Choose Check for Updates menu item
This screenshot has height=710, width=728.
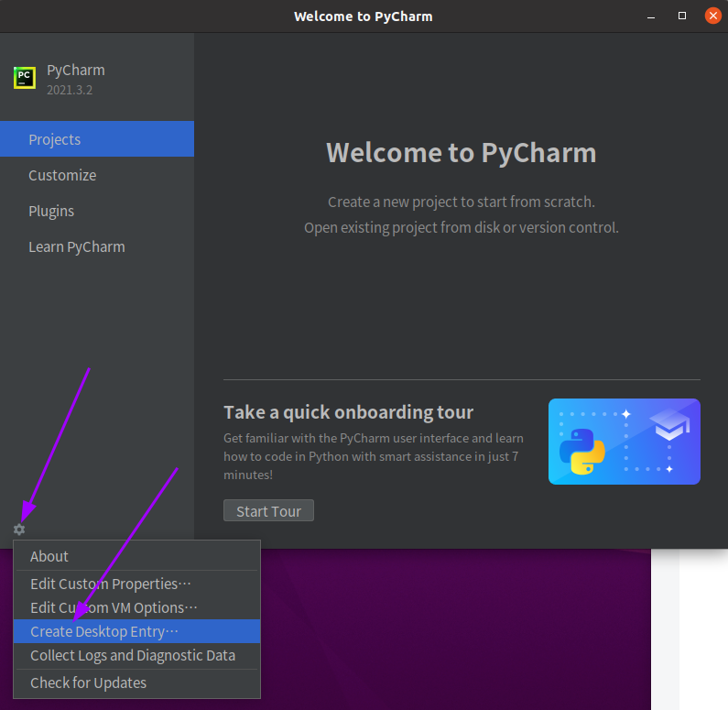click(x=136, y=683)
